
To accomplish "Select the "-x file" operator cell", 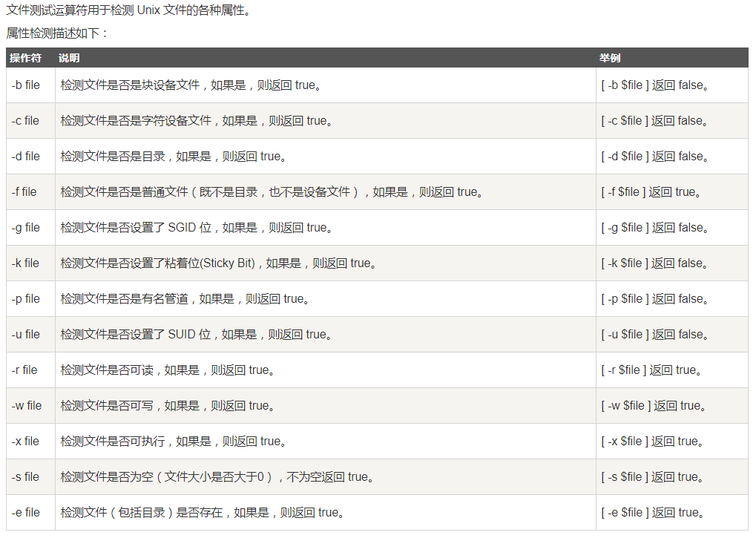I will 26,442.
